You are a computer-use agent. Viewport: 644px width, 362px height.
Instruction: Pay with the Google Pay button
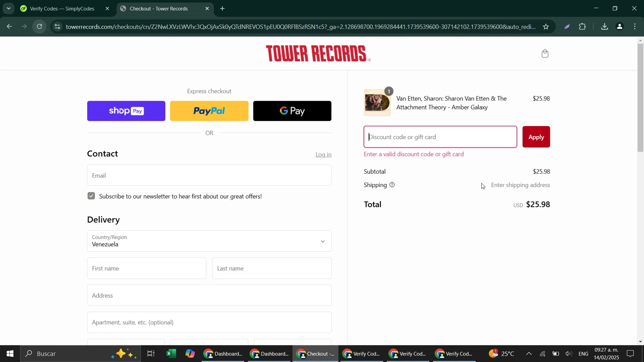click(292, 111)
